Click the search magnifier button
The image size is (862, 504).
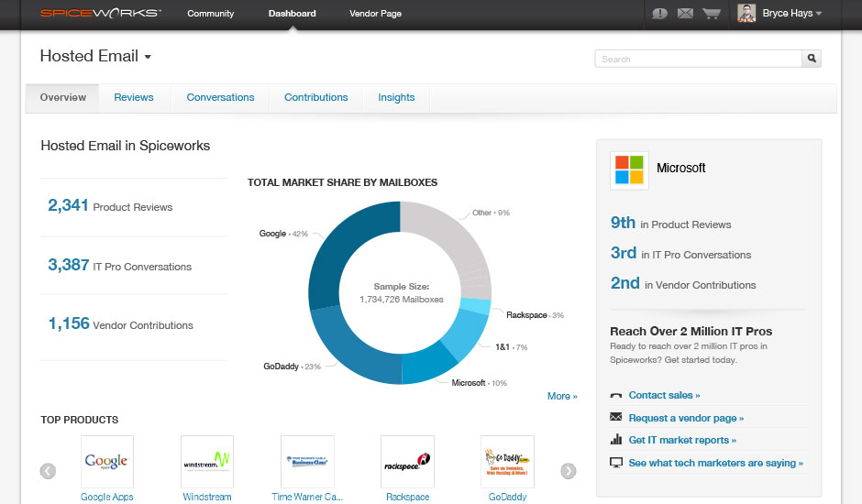point(812,59)
